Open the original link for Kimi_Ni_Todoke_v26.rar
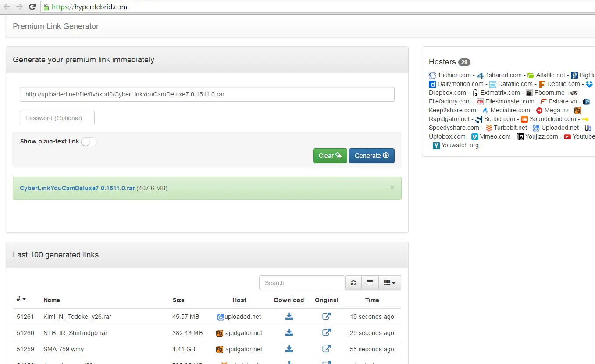The height and width of the screenshot is (364, 595). coord(327,316)
